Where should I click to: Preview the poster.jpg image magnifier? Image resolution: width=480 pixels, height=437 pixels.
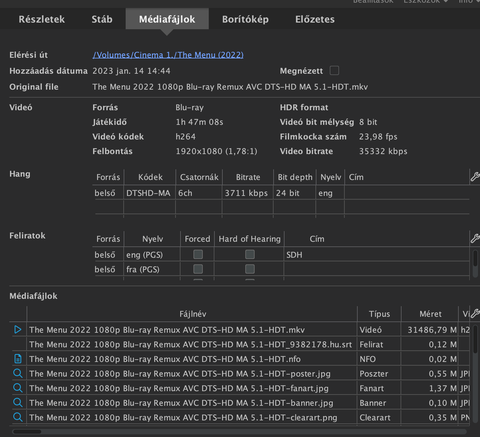coord(18,374)
